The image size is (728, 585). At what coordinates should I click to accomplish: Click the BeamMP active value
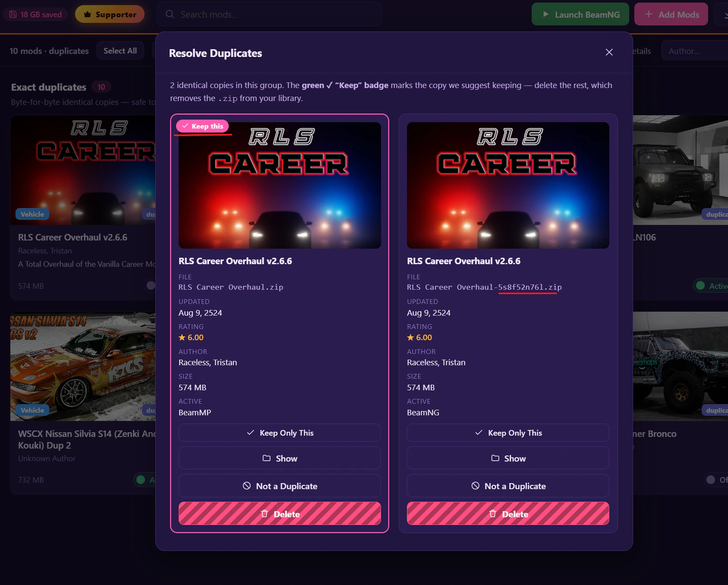pos(195,412)
